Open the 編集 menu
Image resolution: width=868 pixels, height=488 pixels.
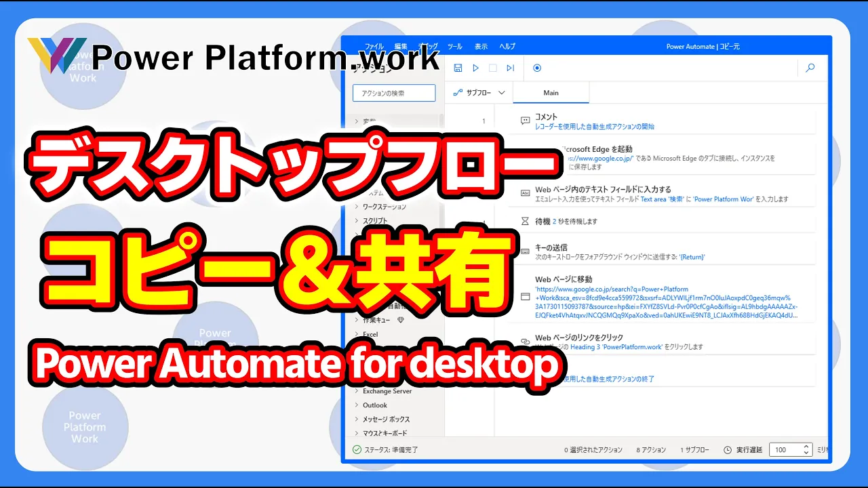pos(401,46)
